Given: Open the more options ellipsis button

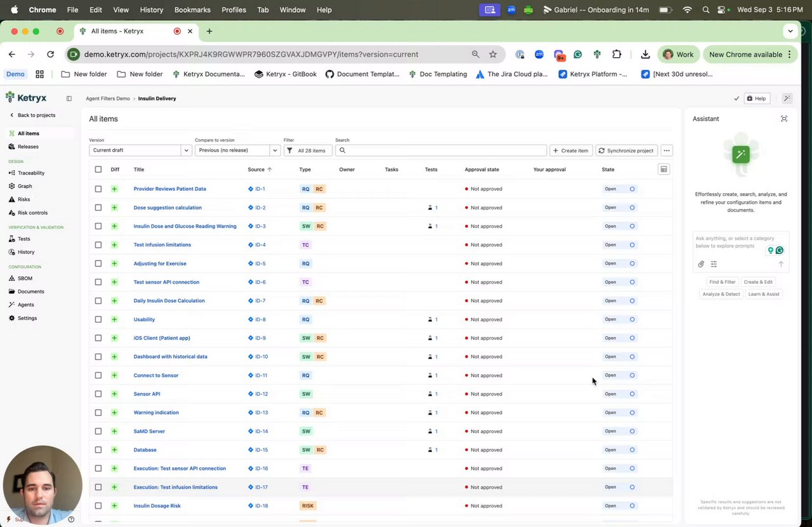Looking at the screenshot, I should tap(666, 150).
